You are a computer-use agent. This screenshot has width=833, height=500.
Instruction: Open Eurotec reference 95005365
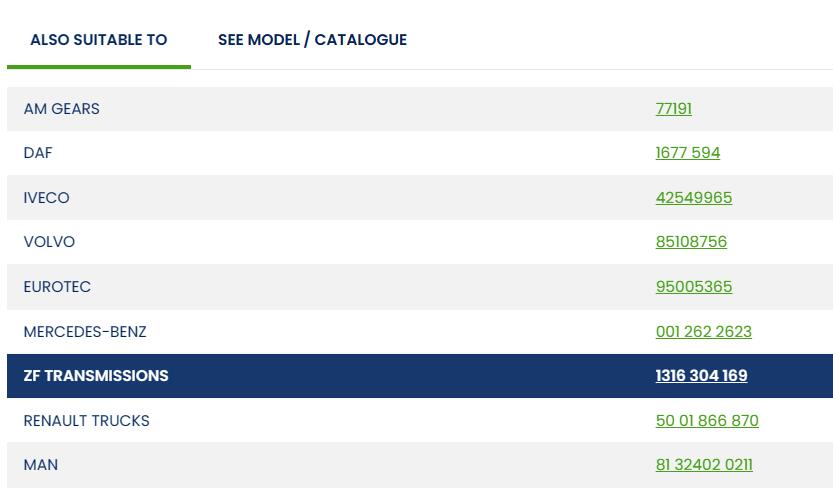click(693, 287)
